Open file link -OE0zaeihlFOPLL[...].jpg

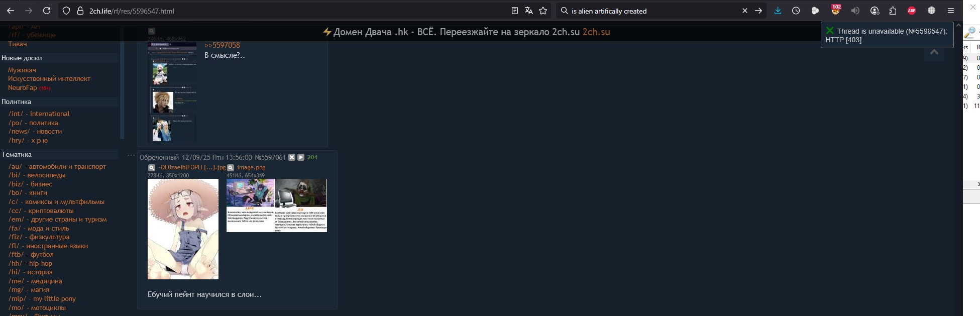click(192, 167)
